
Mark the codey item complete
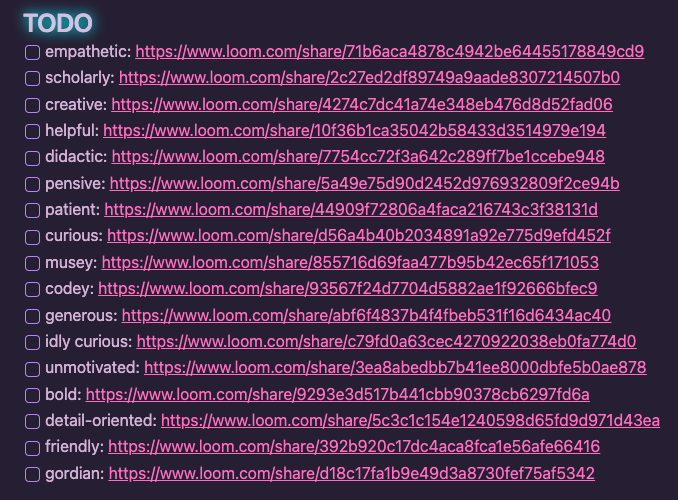tap(32, 289)
